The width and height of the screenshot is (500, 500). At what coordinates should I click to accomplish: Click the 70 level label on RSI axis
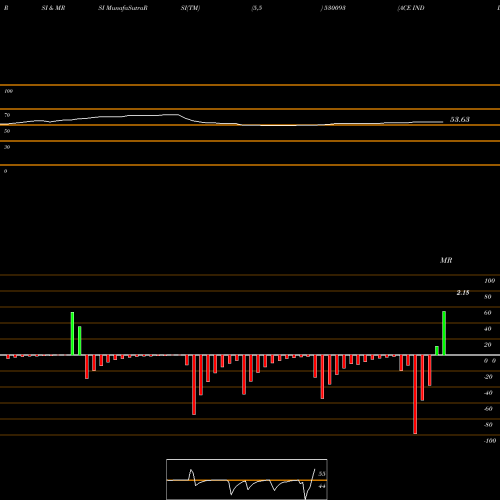coord(7,115)
